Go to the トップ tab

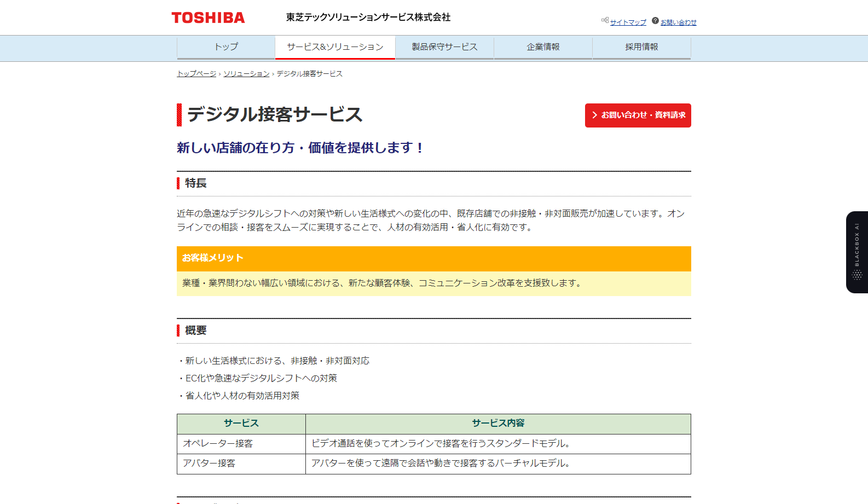pos(226,48)
